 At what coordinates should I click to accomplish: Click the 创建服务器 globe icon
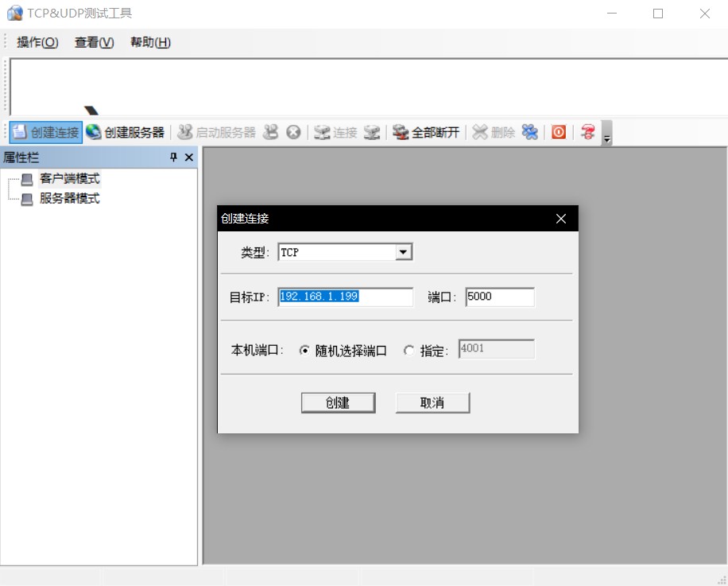(x=93, y=132)
